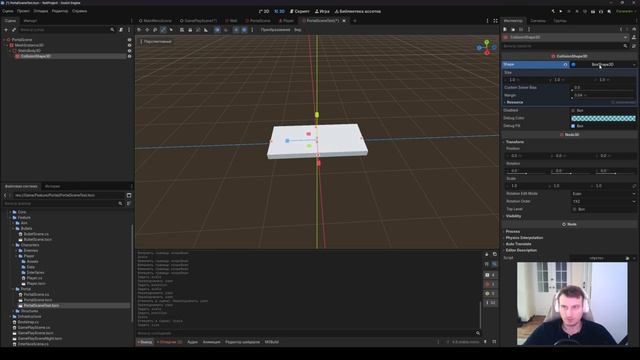Open the GamePlayScene scene tab

198,21
